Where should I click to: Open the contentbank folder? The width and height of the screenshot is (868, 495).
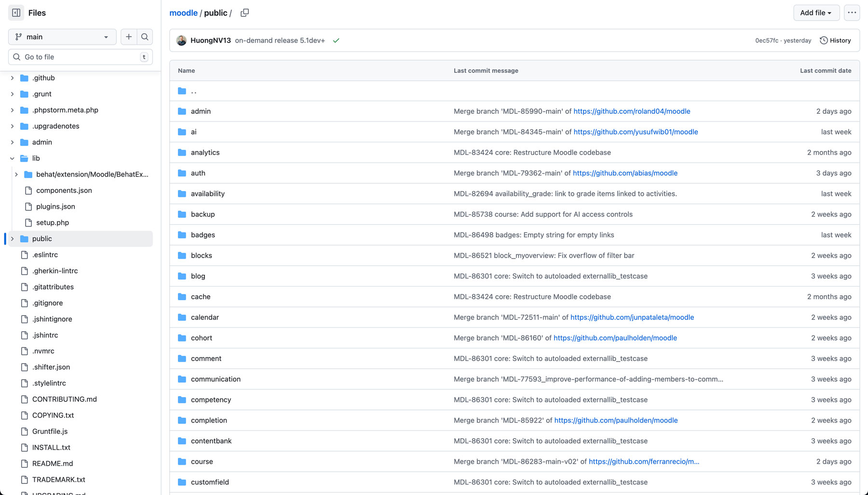pyautogui.click(x=211, y=441)
